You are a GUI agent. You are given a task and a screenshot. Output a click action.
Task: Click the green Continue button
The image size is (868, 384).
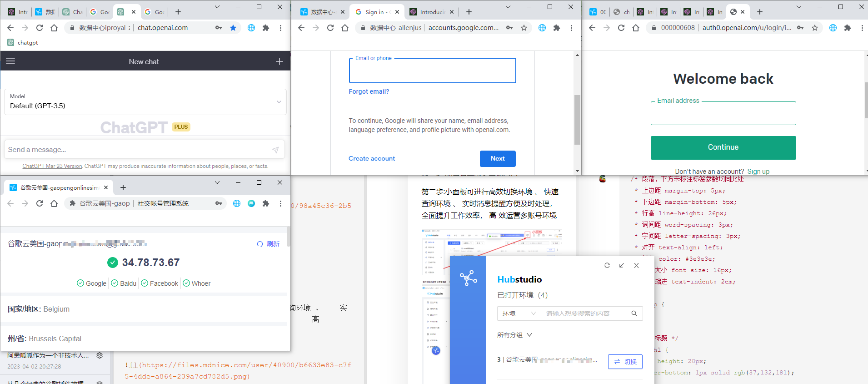[x=723, y=147]
